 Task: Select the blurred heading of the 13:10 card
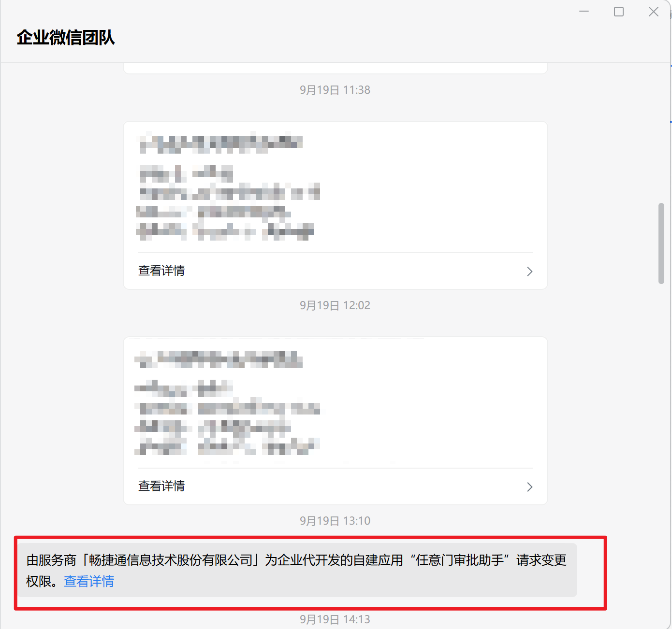point(219,359)
